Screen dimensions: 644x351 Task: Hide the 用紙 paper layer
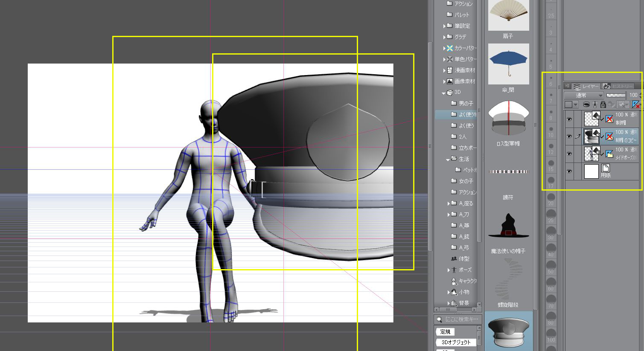(569, 171)
